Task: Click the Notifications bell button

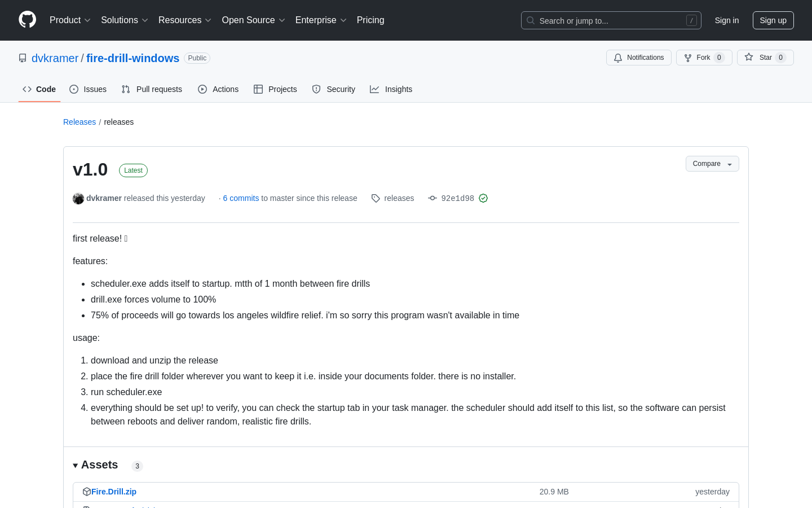Action: [639, 58]
